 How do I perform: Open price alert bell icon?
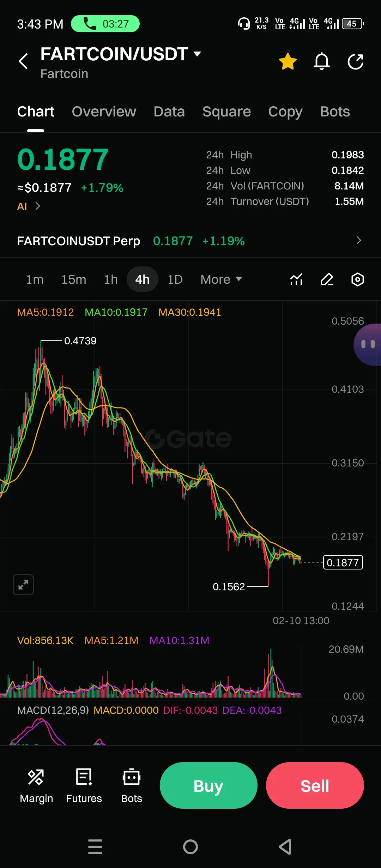322,61
